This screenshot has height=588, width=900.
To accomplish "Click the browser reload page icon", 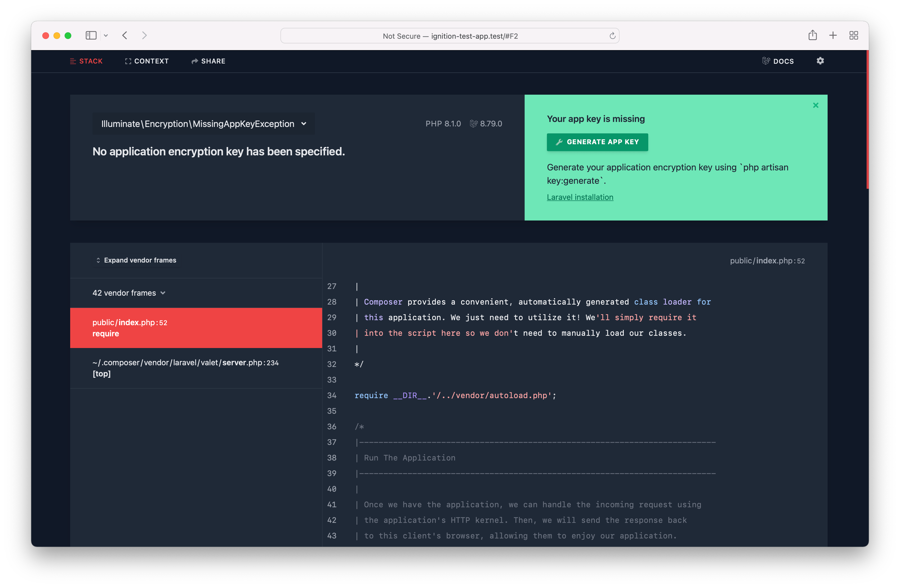I will point(612,36).
